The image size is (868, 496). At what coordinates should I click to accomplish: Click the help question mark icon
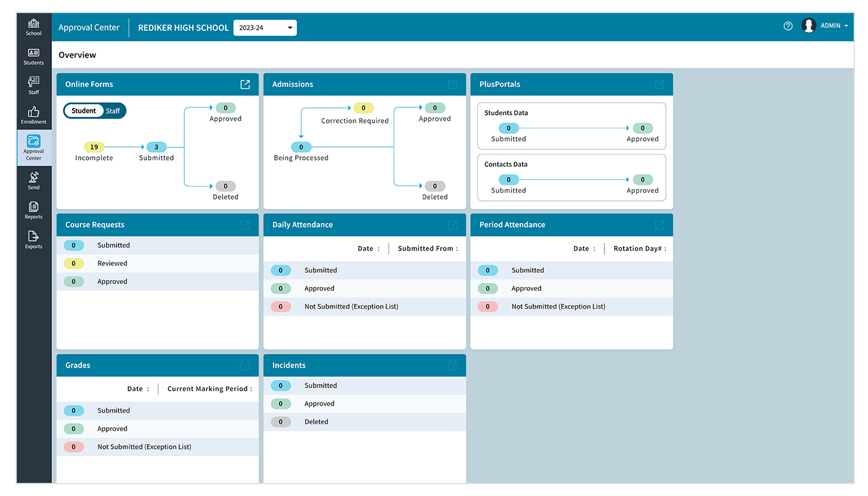pyautogui.click(x=787, y=26)
